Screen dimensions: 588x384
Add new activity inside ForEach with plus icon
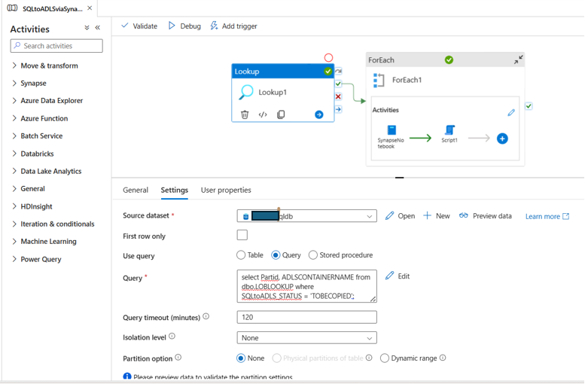[502, 139]
